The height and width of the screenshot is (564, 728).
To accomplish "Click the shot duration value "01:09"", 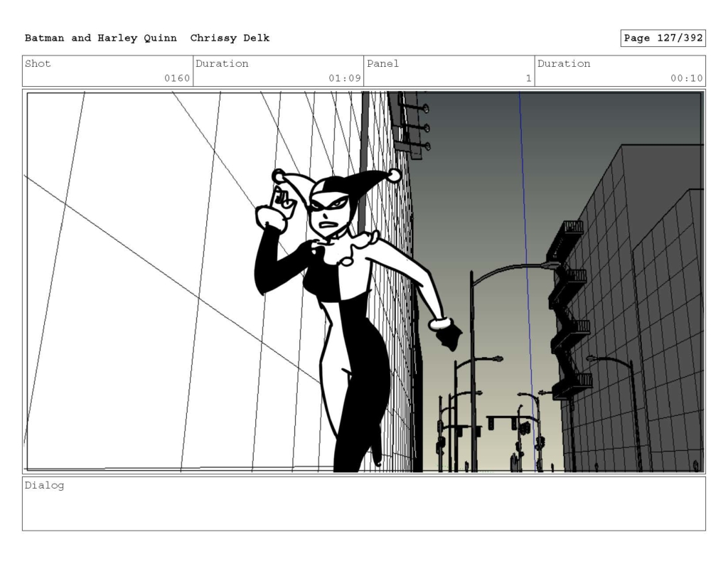I will tap(345, 78).
